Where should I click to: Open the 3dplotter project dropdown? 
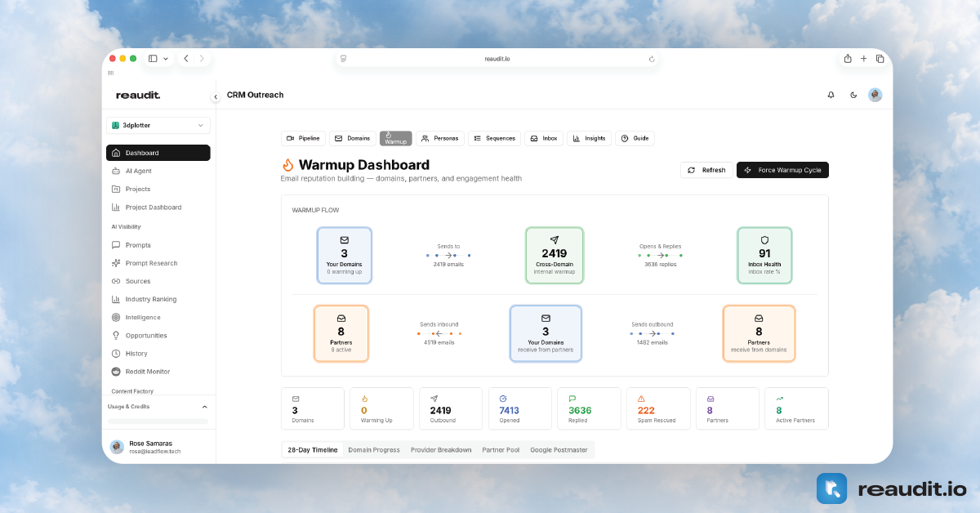pyautogui.click(x=158, y=125)
